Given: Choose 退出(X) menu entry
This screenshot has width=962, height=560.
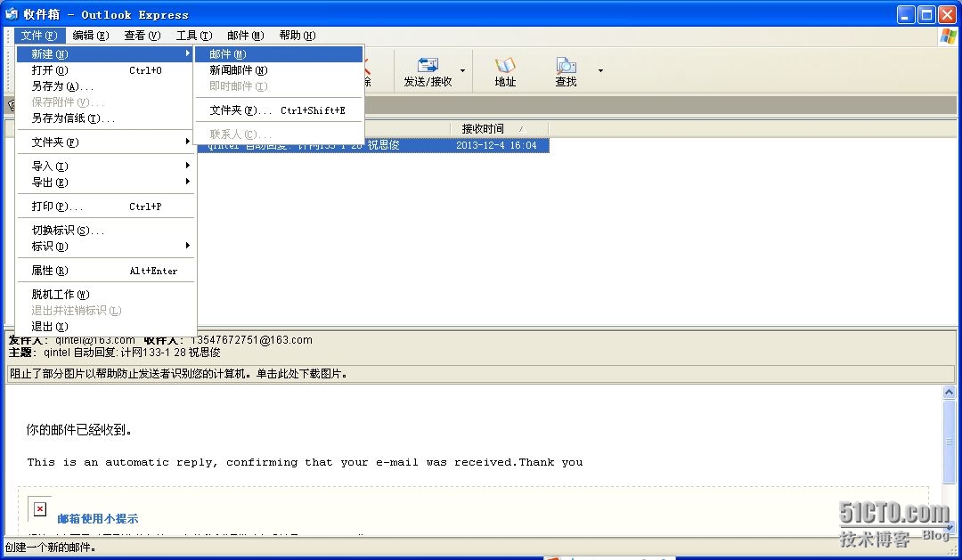Looking at the screenshot, I should click(x=105, y=327).
